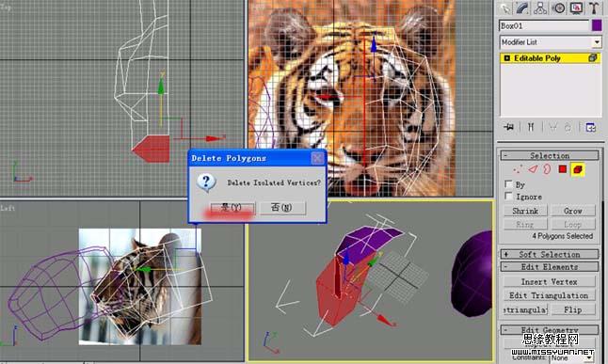Click the dialog question mark icon
608x364 pixels.
click(206, 182)
